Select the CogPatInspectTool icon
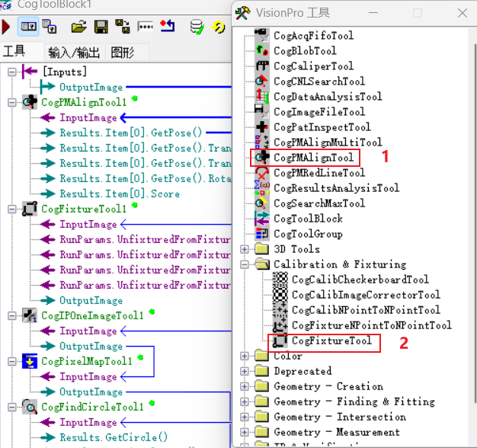Viewport: 477px width, 448px height. coord(261,126)
